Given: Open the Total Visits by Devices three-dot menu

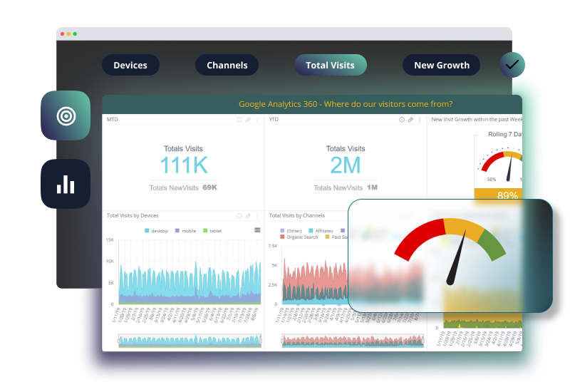Looking at the screenshot, I should 257,215.
